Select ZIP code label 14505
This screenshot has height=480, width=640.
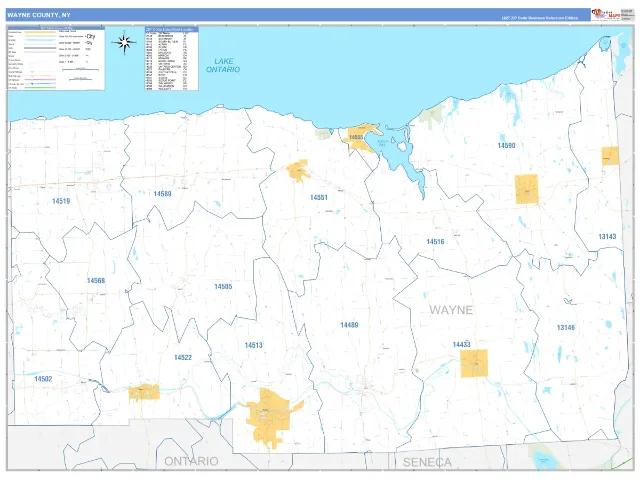pos(223,287)
